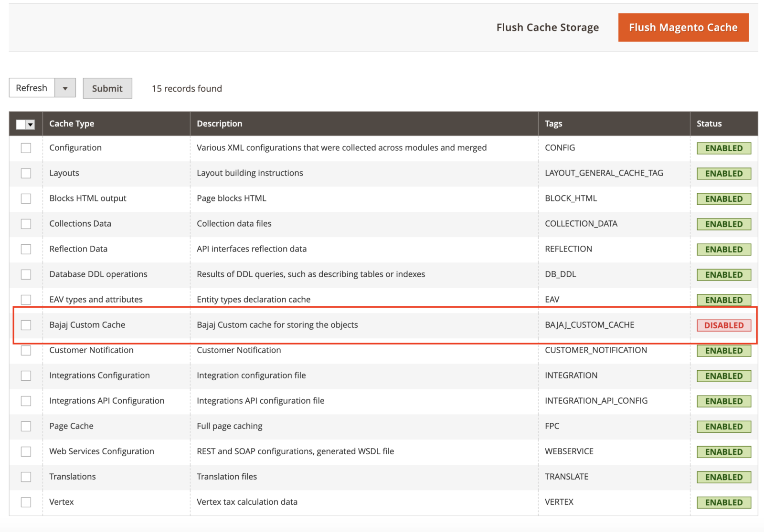
Task: Click the Refresh action button
Action: [x=31, y=88]
